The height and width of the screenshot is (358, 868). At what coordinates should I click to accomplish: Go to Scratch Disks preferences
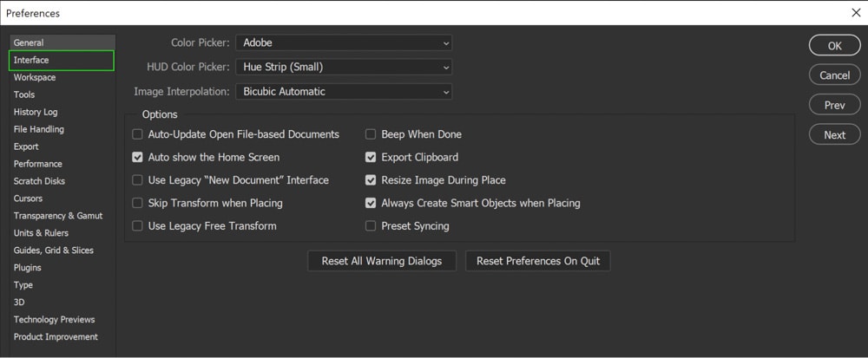(62, 180)
